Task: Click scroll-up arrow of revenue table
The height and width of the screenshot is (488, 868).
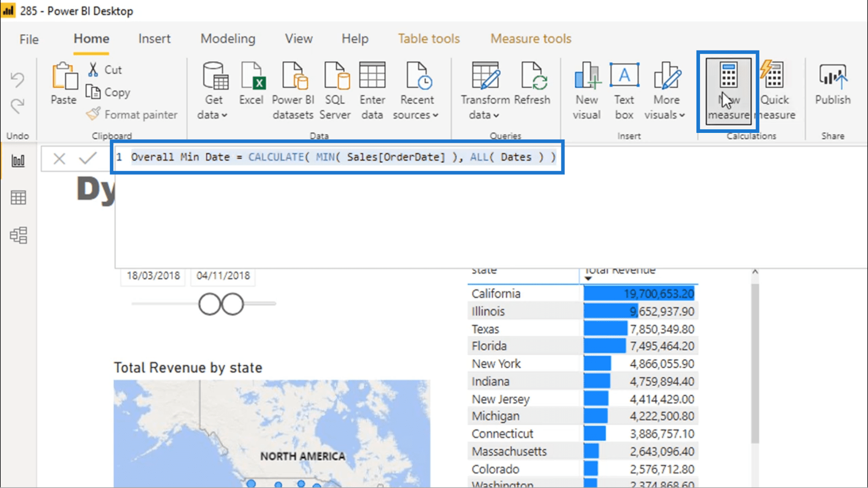Action: 755,272
